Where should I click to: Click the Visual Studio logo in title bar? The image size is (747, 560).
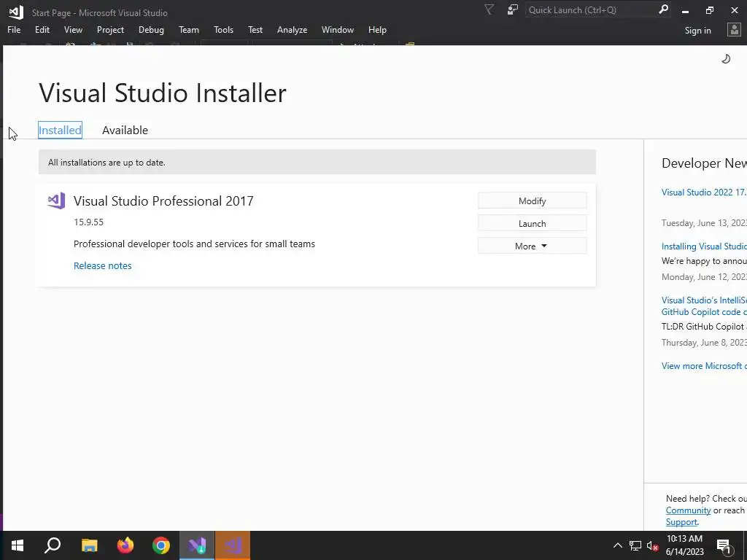tap(16, 12)
